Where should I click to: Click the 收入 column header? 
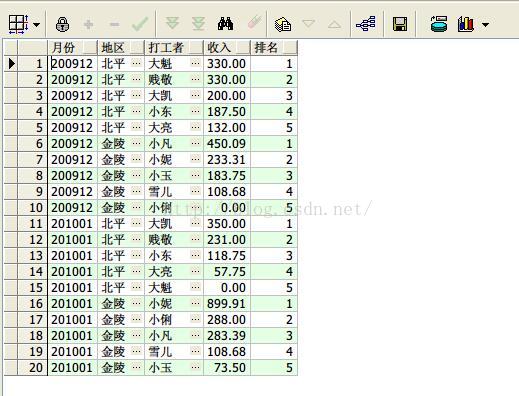click(x=227, y=47)
